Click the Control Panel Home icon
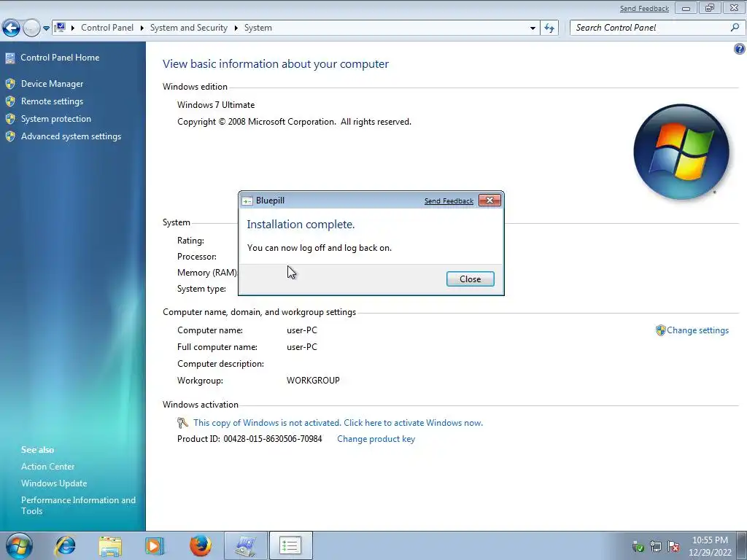Screen dimensions: 747x560 (10, 58)
